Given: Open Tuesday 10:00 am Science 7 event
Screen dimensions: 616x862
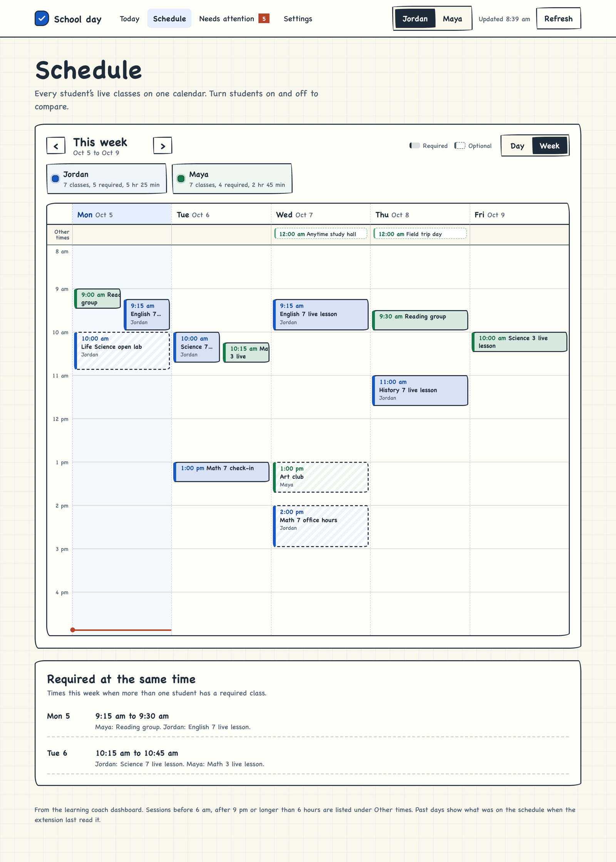Looking at the screenshot, I should [x=197, y=347].
